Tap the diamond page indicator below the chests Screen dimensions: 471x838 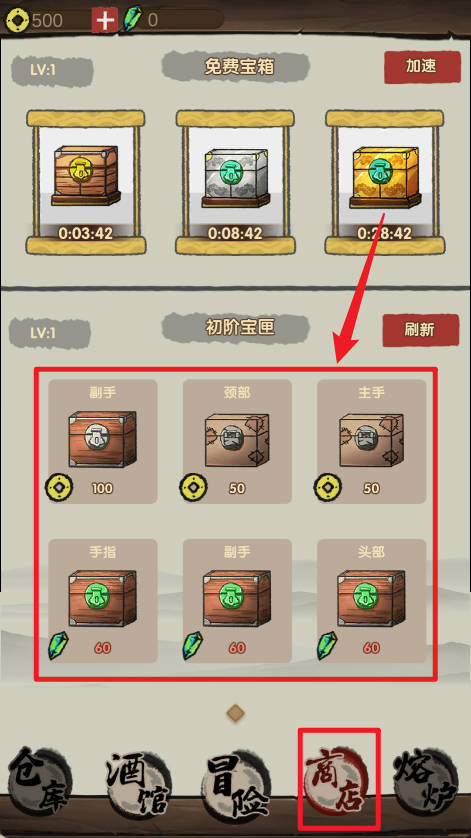click(x=235, y=712)
